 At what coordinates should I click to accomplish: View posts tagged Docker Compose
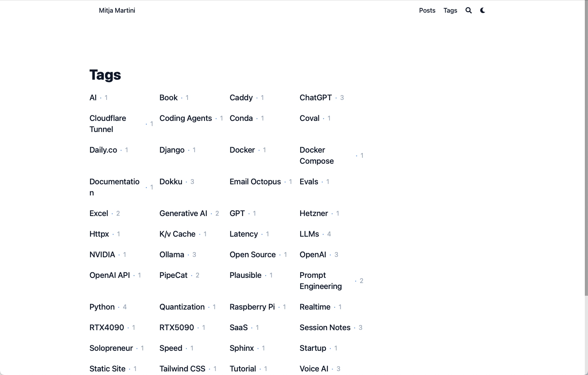click(317, 155)
